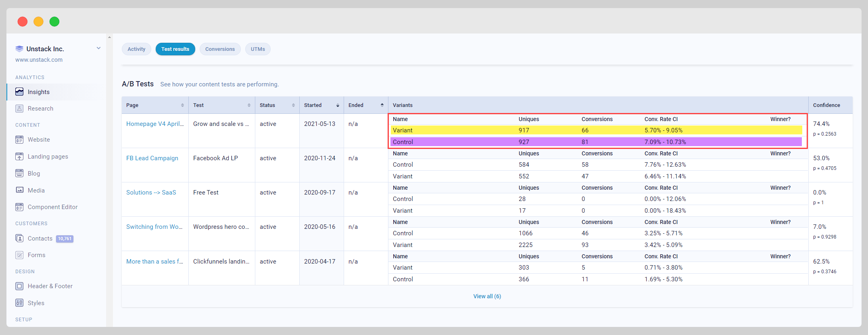Open the Homepage V4 April page link
This screenshot has height=335, width=868.
155,124
